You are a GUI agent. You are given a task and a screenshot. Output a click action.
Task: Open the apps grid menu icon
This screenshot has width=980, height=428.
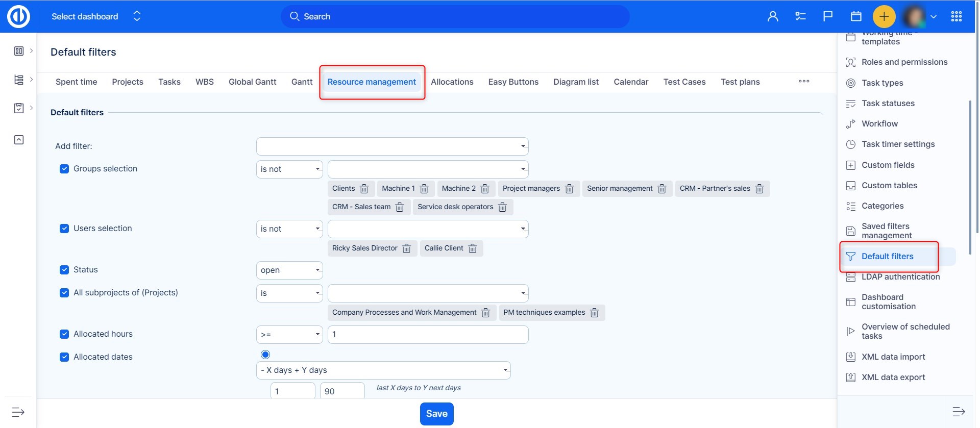pos(956,16)
